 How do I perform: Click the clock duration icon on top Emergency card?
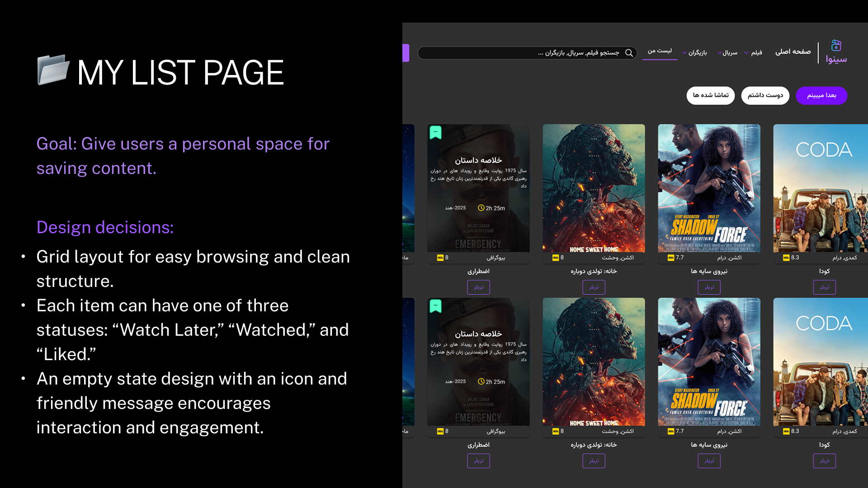(x=481, y=208)
